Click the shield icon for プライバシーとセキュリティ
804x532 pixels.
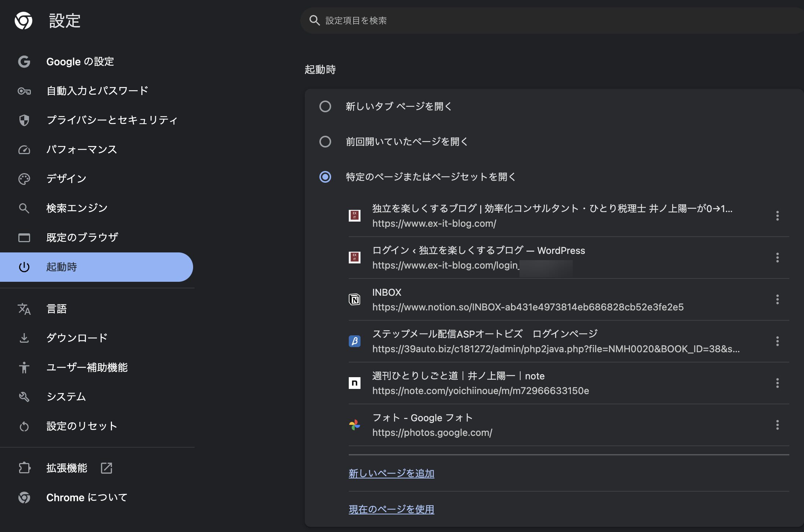[24, 120]
